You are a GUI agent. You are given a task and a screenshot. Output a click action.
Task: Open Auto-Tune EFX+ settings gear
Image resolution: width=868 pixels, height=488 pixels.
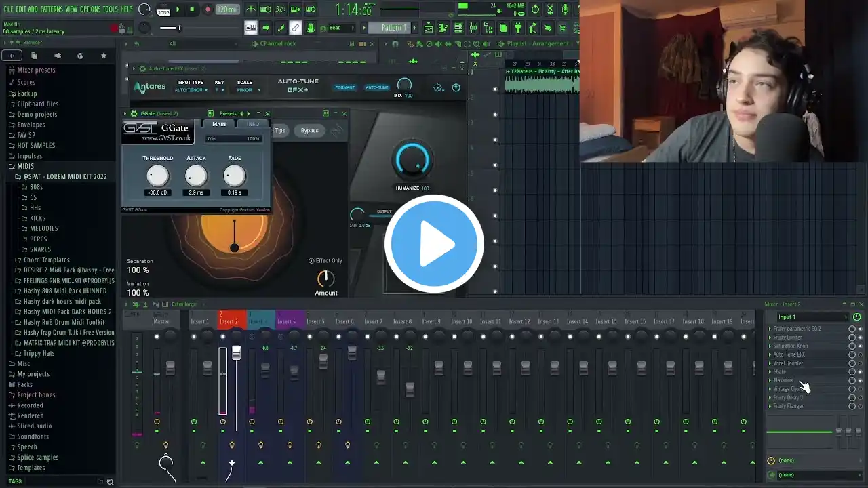tap(438, 87)
